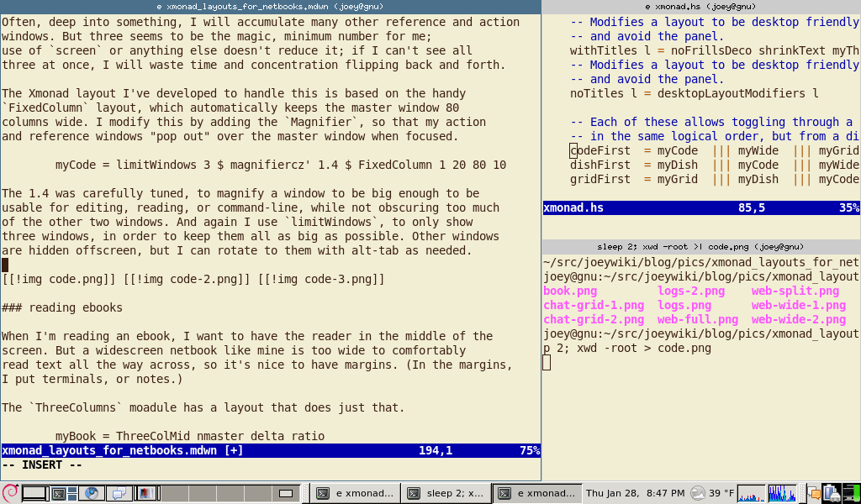Click the orange chat notification tray icon
Image resolution: width=861 pixels, height=504 pixels.
click(x=814, y=494)
